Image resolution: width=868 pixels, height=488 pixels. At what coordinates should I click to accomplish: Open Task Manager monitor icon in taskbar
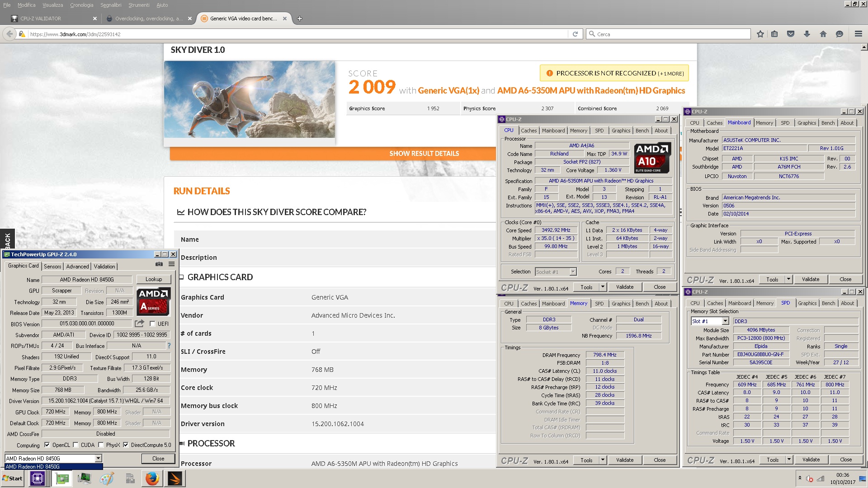pyautogui.click(x=84, y=479)
